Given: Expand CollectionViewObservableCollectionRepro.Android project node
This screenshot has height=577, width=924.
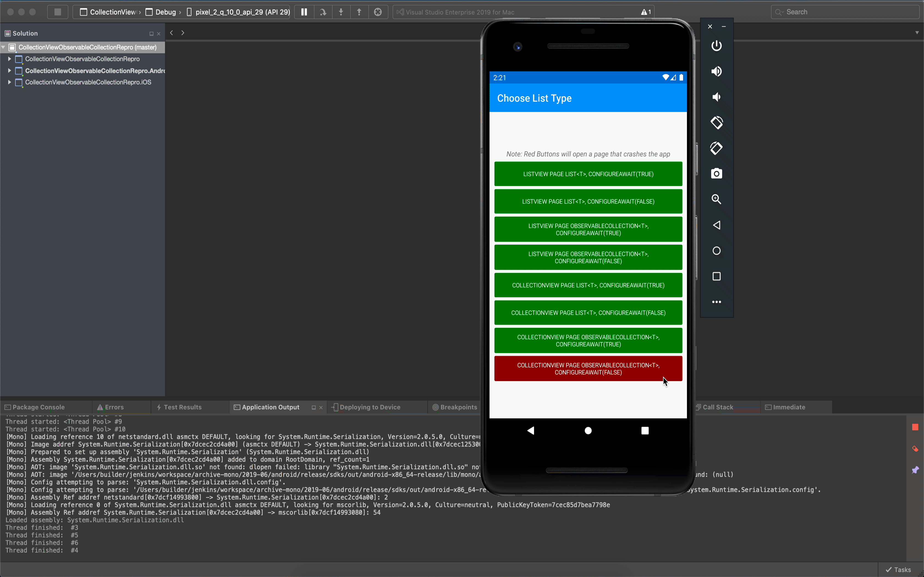Looking at the screenshot, I should point(9,71).
